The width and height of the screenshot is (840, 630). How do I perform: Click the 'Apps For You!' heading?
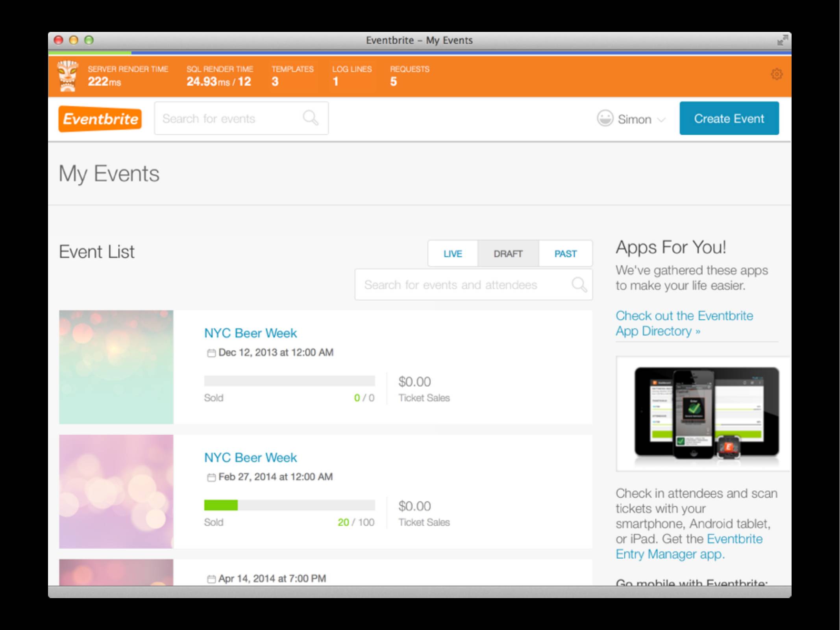671,247
